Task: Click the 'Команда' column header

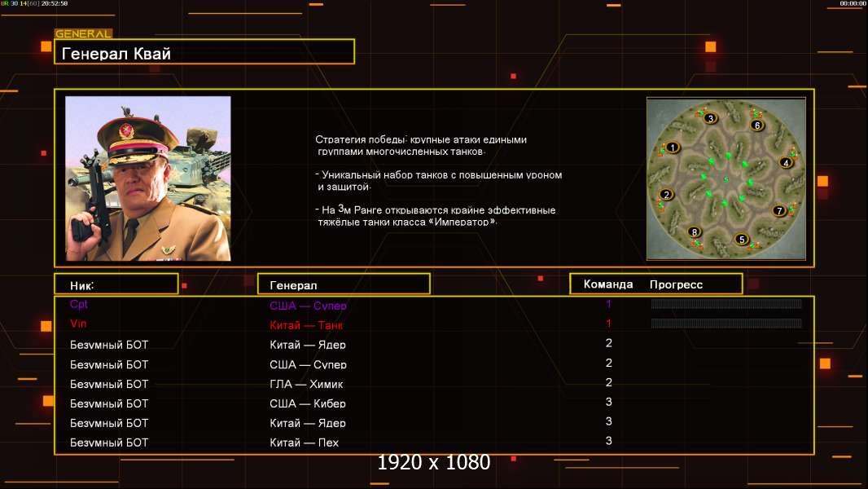Action: tap(607, 284)
